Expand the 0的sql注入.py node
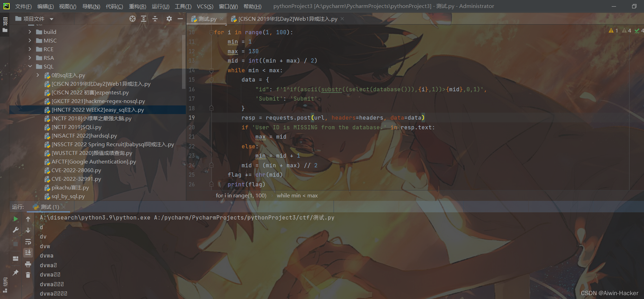644x299 pixels. click(x=38, y=75)
